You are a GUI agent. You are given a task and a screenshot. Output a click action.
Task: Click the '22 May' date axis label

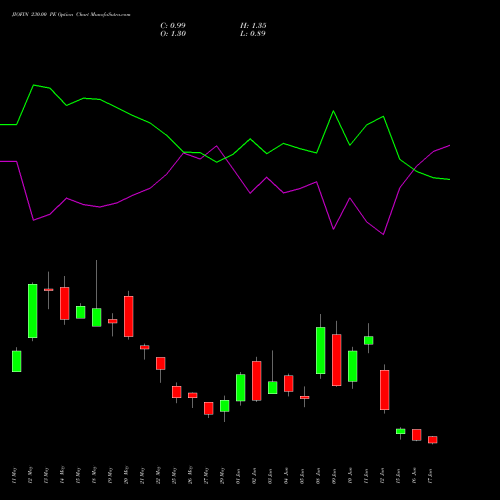(x=159, y=475)
